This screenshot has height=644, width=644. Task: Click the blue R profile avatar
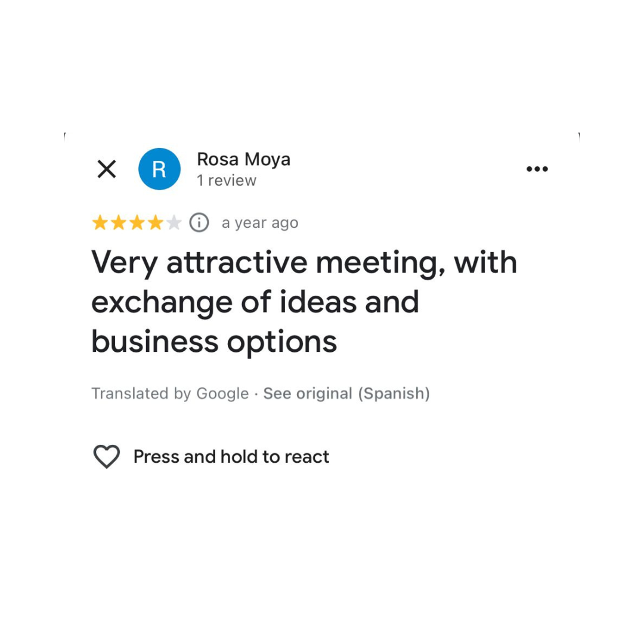point(159,169)
